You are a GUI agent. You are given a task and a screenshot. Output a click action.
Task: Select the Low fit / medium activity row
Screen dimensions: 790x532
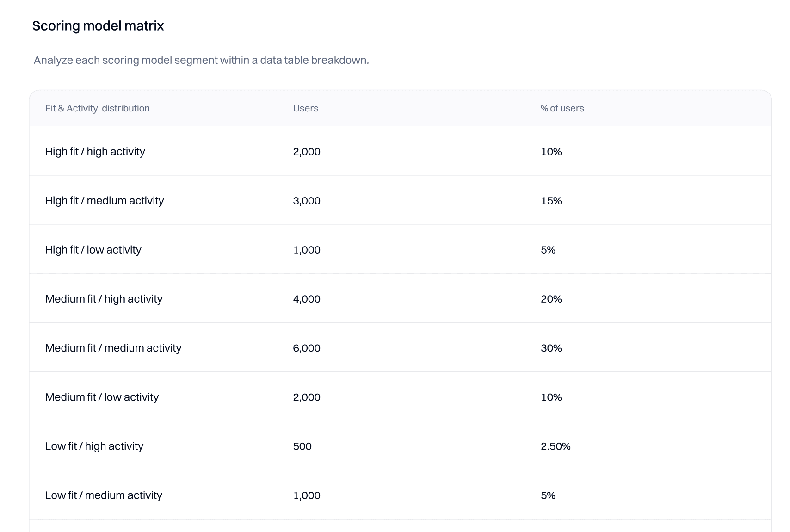[x=104, y=495]
